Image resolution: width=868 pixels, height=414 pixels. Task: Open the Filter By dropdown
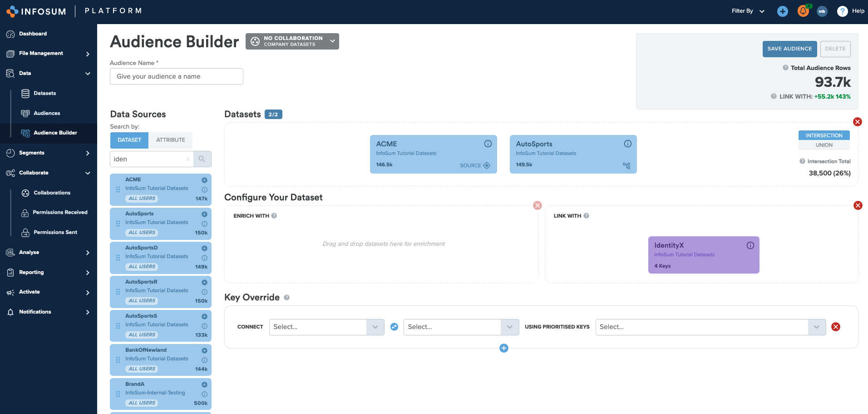(x=748, y=11)
